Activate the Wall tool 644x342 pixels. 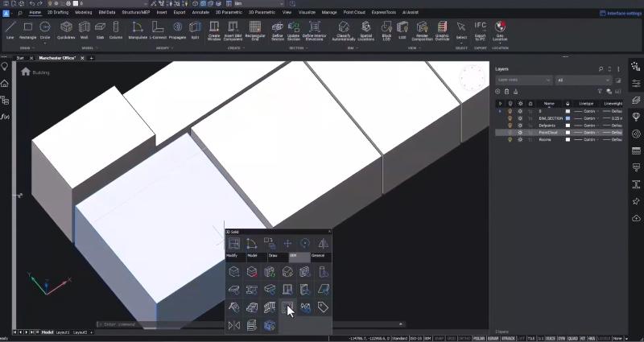[x=85, y=31]
